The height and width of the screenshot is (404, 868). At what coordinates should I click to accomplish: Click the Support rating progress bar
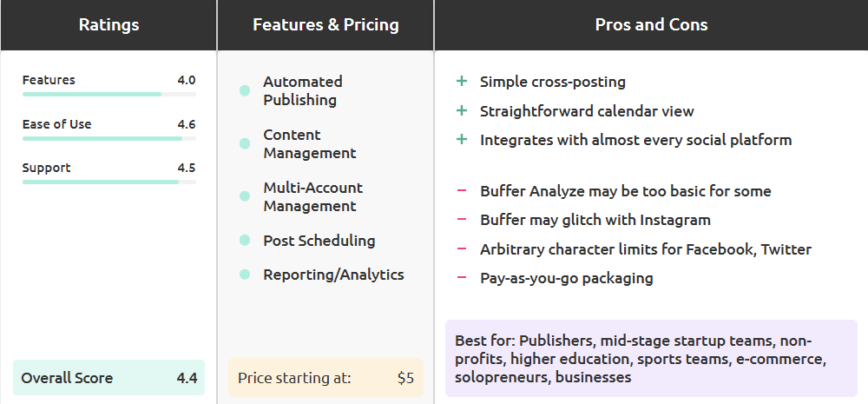(x=108, y=182)
